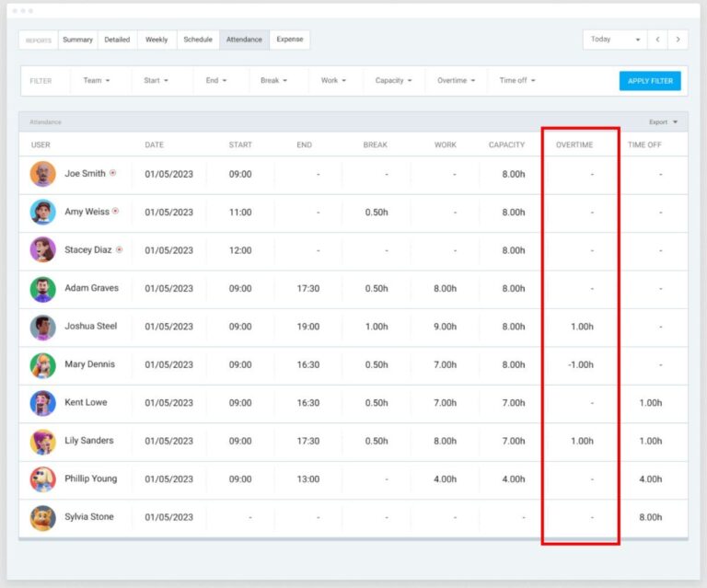Viewport: 707px width, 588px height.
Task: Open the Time off filter dropdown
Action: pyautogui.click(x=516, y=81)
